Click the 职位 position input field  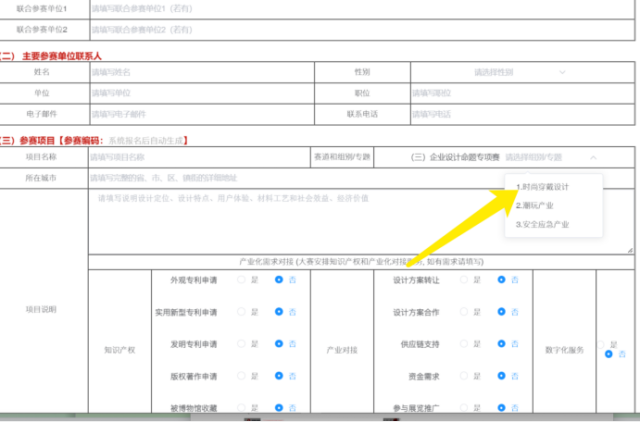coord(522,93)
